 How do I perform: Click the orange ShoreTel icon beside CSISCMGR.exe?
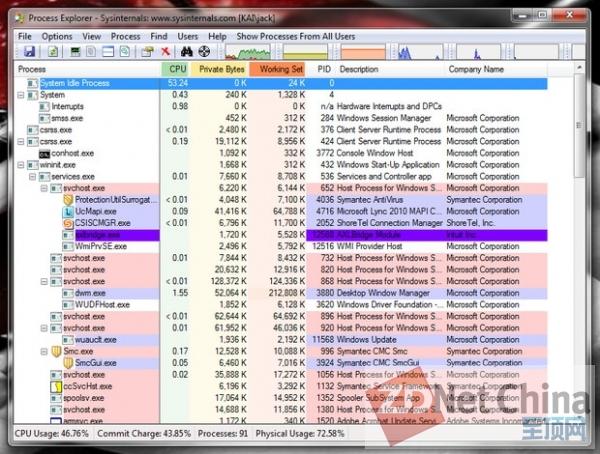coord(68,223)
